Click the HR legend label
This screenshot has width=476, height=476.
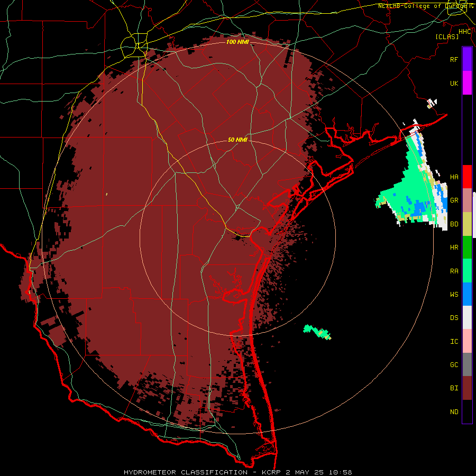454,248
